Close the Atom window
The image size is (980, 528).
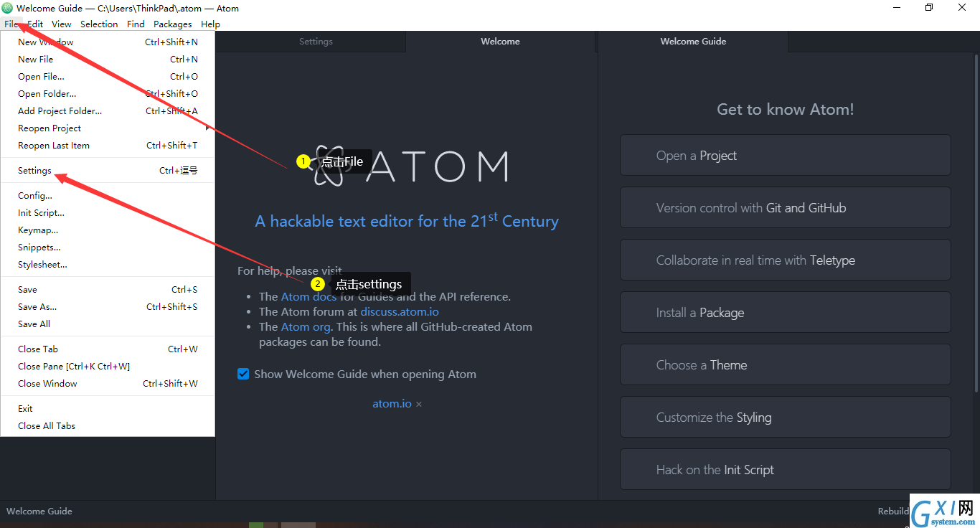[963, 8]
